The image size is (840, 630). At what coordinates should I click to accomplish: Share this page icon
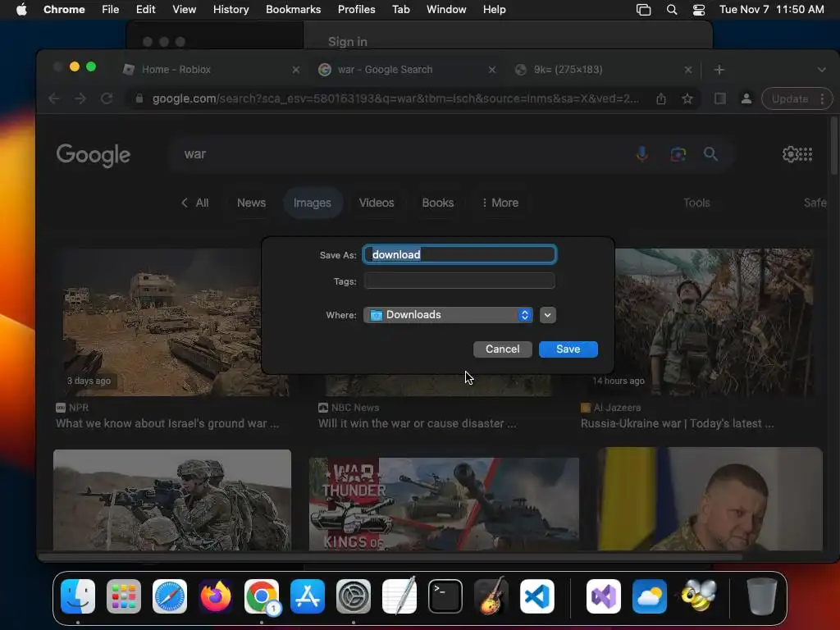click(x=661, y=98)
